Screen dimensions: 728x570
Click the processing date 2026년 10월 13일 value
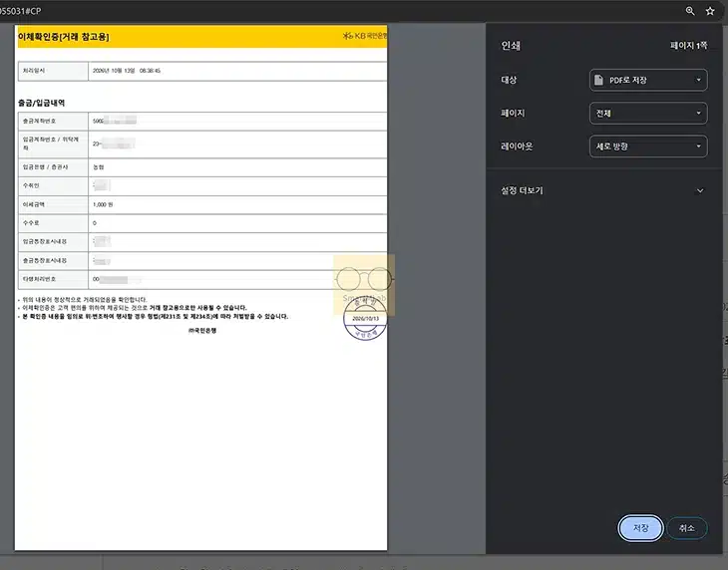[127, 71]
